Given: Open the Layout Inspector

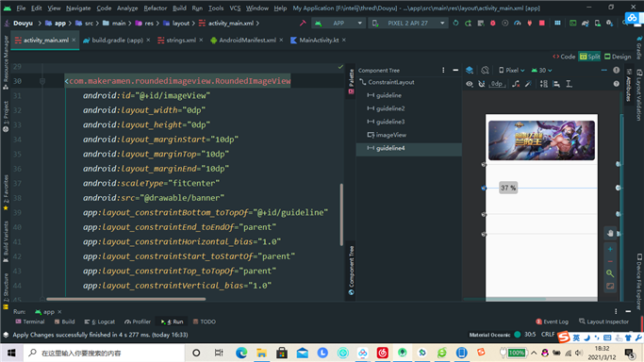Looking at the screenshot, I should pyautogui.click(x=603, y=321).
